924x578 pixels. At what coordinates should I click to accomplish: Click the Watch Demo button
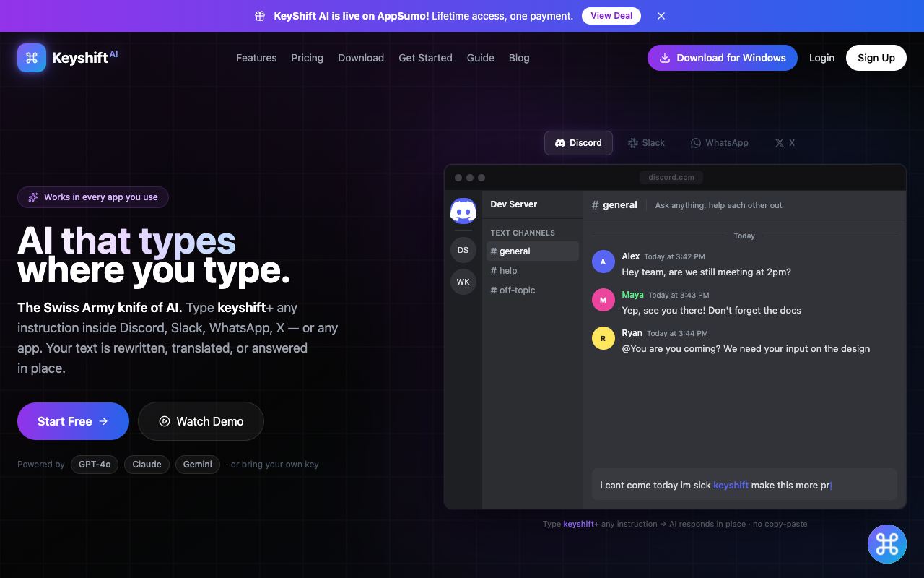click(x=201, y=421)
